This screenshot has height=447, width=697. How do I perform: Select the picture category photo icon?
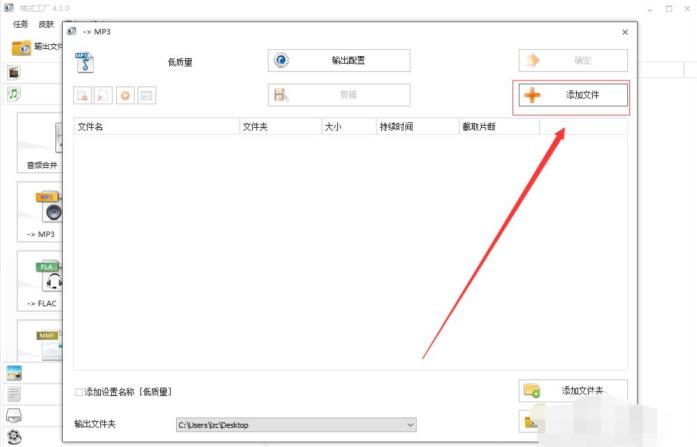tap(14, 373)
